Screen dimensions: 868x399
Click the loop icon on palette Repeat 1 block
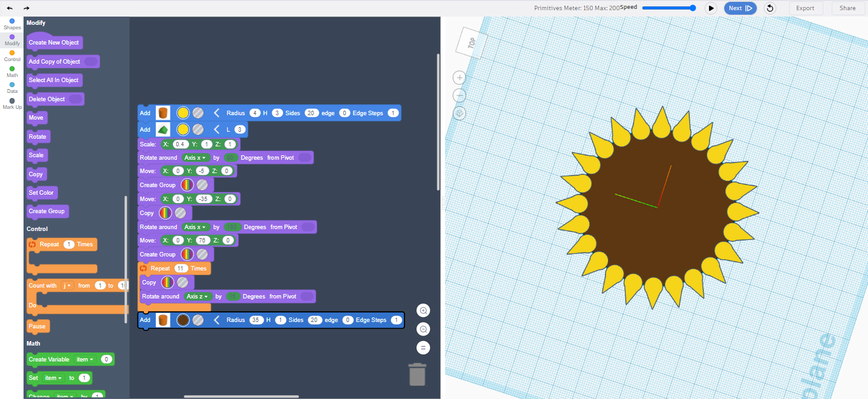32,244
